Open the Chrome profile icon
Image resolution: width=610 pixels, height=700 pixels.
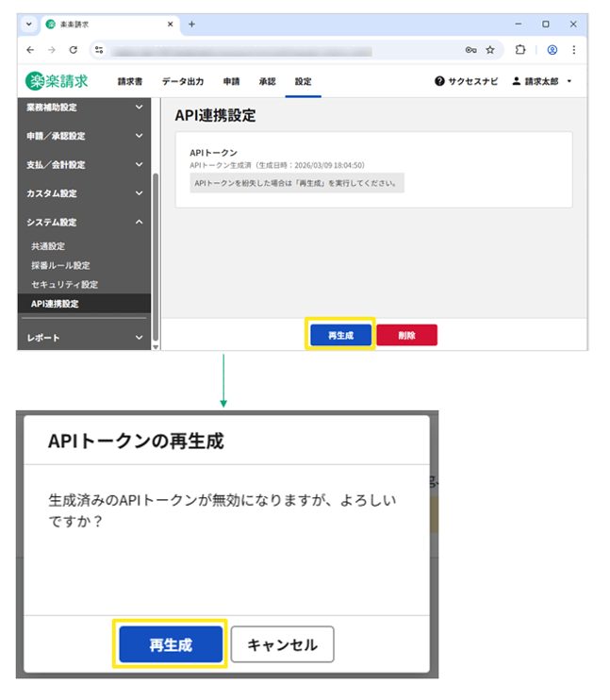pos(552,50)
